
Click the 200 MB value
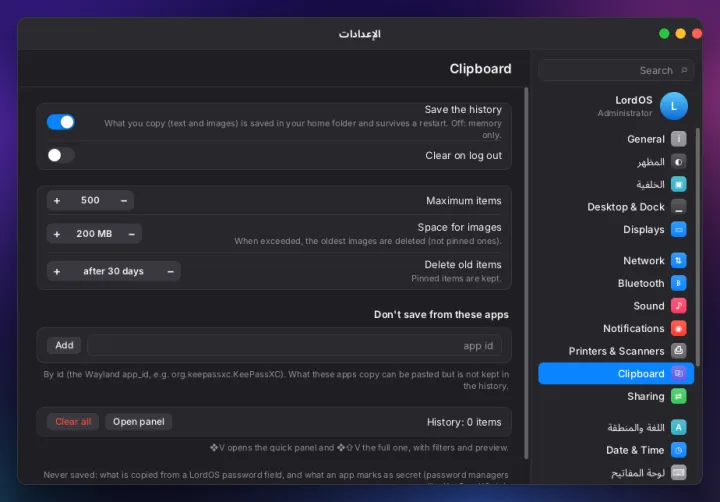tap(94, 234)
